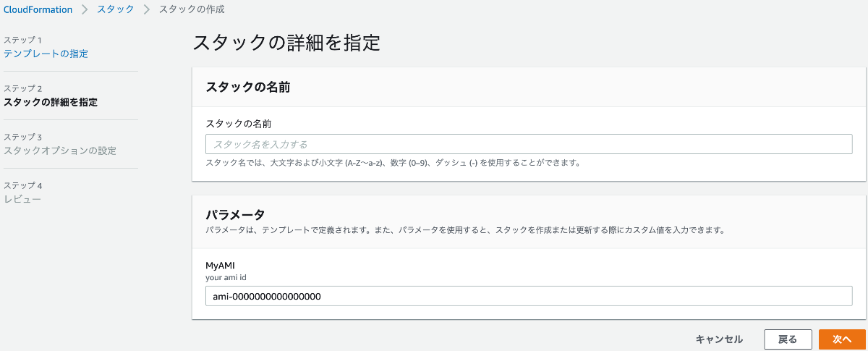Click the MyAMI parameter label
The image size is (868, 351).
click(x=220, y=266)
